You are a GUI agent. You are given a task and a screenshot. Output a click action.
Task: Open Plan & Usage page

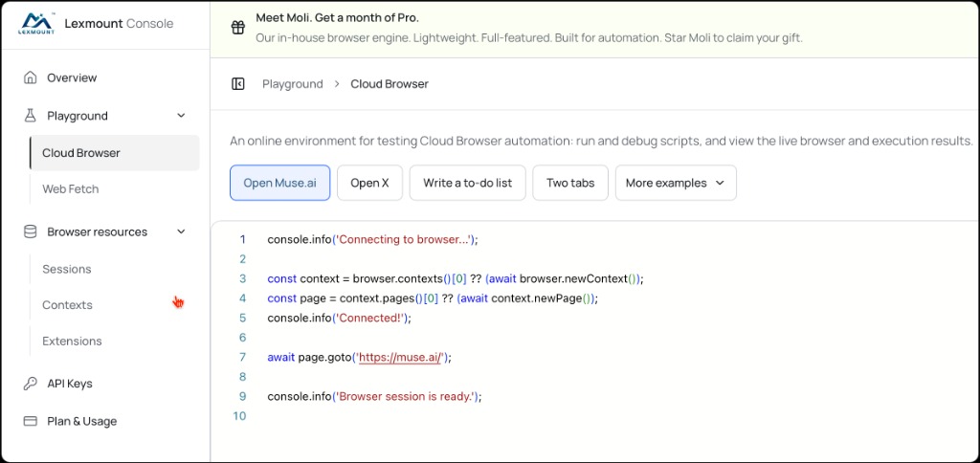pyautogui.click(x=82, y=421)
